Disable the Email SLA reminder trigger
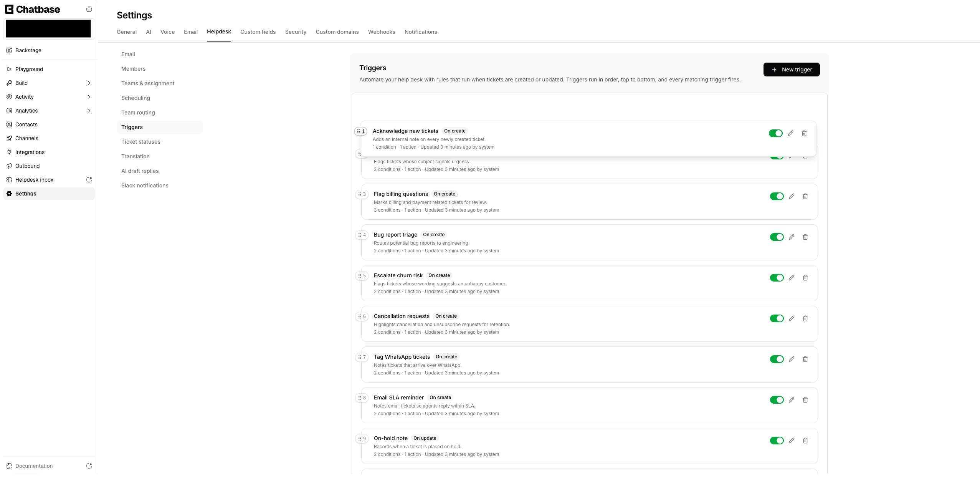Image resolution: width=980 pixels, height=497 pixels. (x=777, y=400)
